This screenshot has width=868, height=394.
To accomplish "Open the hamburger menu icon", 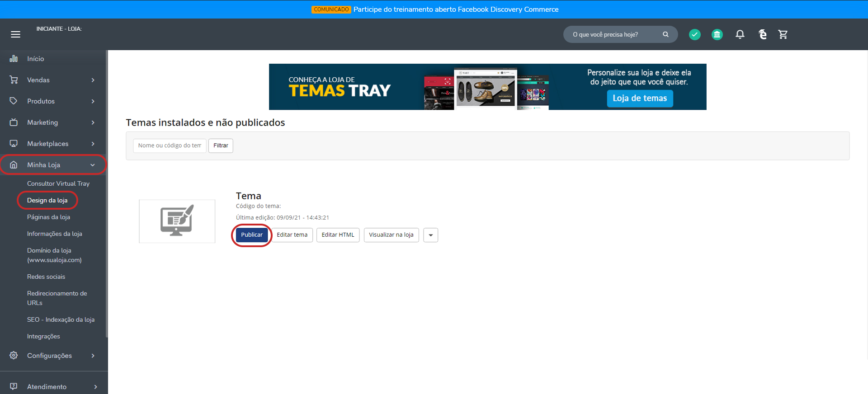I will point(15,34).
